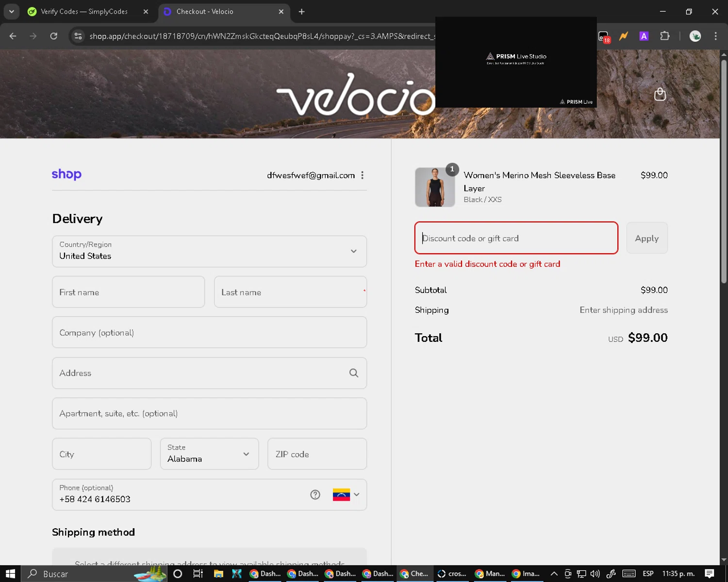Click the browser back arrow

[x=13, y=36]
